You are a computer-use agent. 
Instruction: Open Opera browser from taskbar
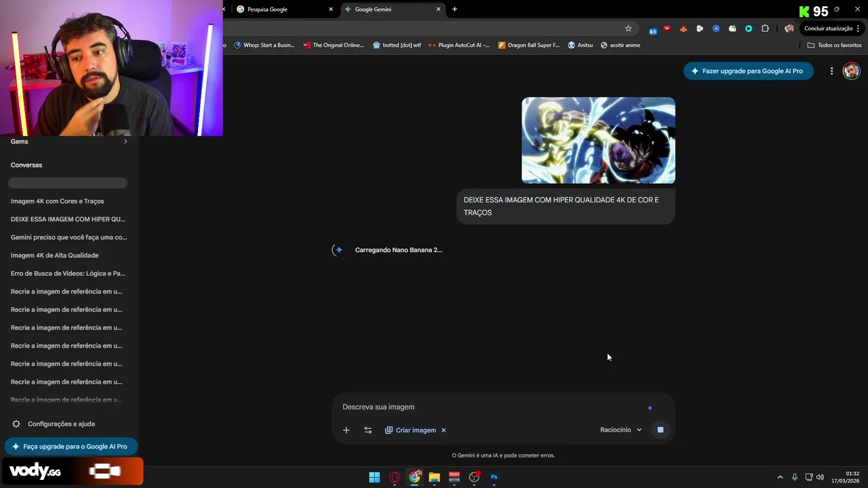[x=395, y=477]
